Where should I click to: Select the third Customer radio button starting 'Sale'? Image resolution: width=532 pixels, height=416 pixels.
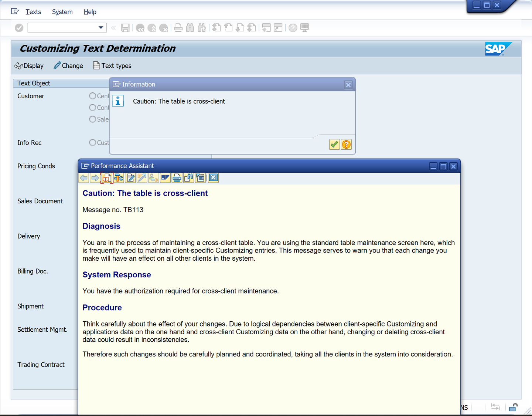[93, 119]
